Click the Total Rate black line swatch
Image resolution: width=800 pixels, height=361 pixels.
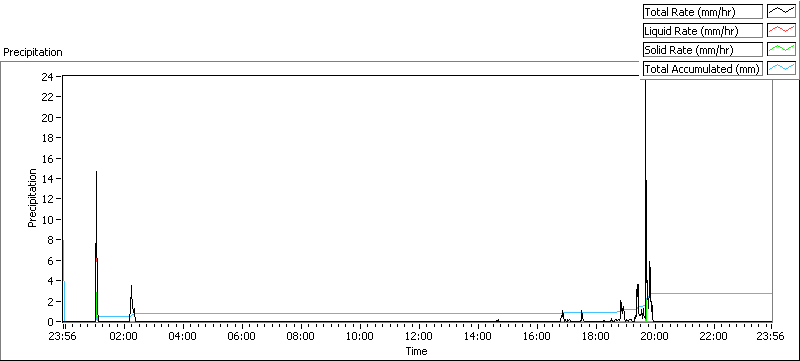coord(781,12)
